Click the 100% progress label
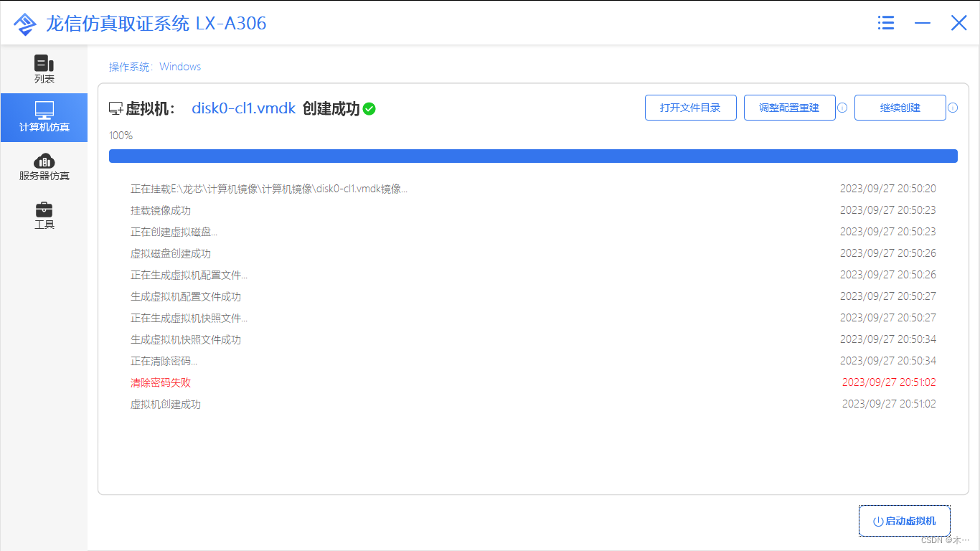 121,136
